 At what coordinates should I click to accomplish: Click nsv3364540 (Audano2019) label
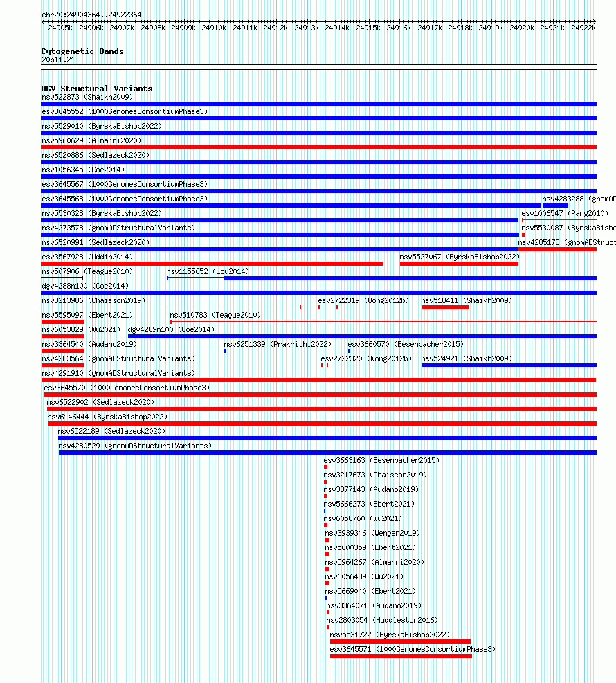pyautogui.click(x=89, y=344)
